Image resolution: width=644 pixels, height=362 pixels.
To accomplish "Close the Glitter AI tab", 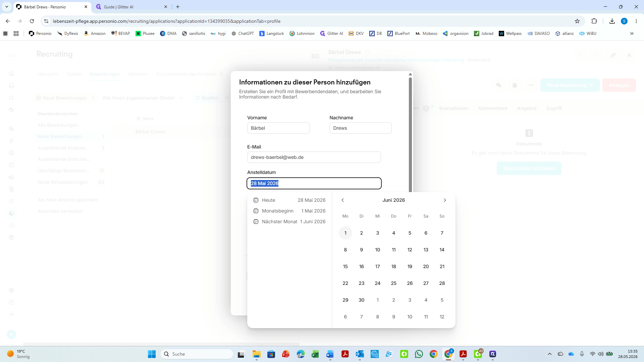I will (166, 7).
